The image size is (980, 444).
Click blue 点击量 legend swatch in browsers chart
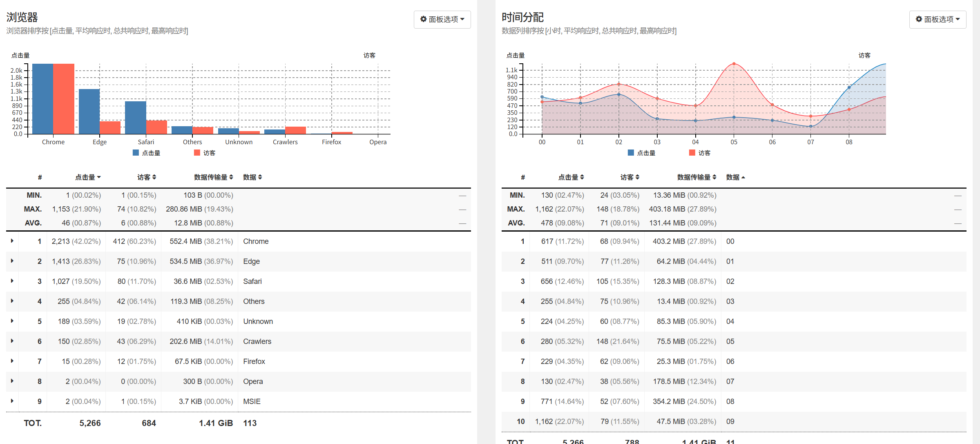[136, 153]
